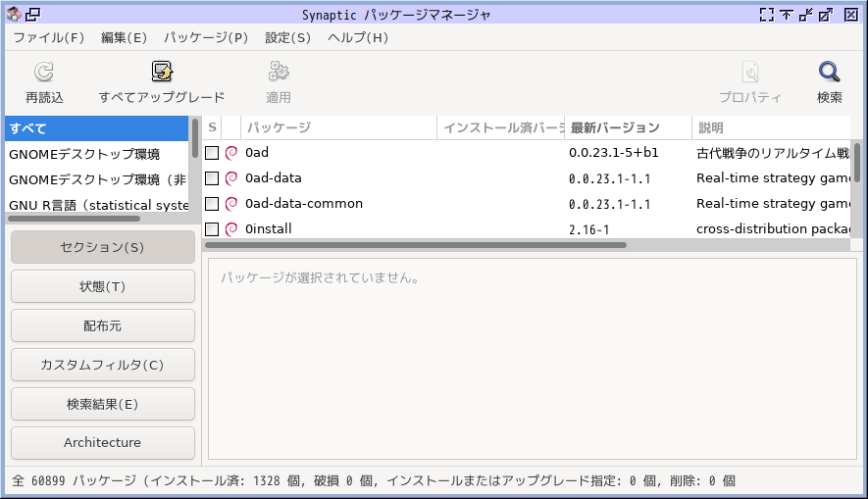Click section list horizontal scrollbar
Viewport: 868px width, 499px height.
pyautogui.click(x=74, y=219)
